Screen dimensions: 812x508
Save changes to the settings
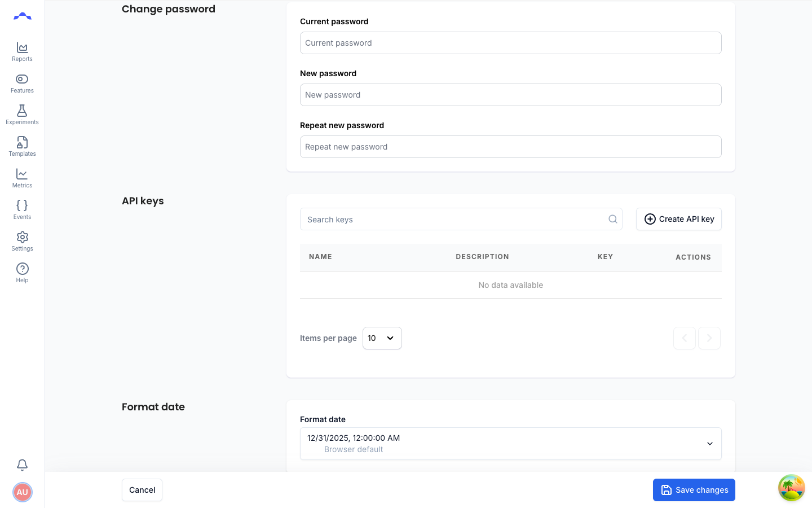coord(694,490)
